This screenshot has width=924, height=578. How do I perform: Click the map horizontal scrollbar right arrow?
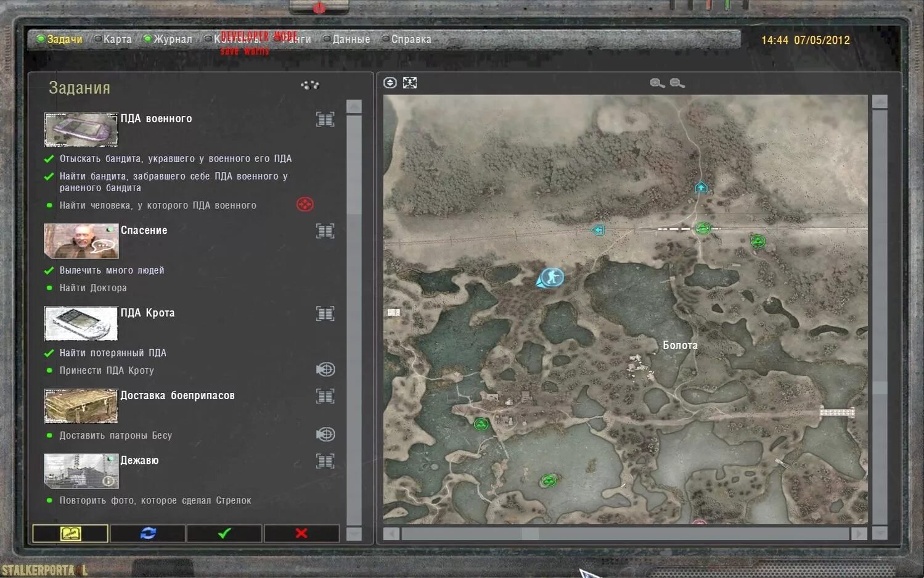pos(859,534)
